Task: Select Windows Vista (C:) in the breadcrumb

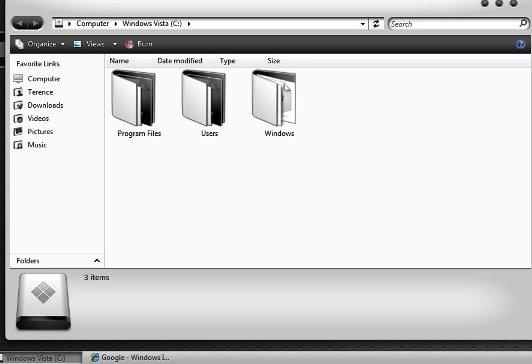Action: 152,23
